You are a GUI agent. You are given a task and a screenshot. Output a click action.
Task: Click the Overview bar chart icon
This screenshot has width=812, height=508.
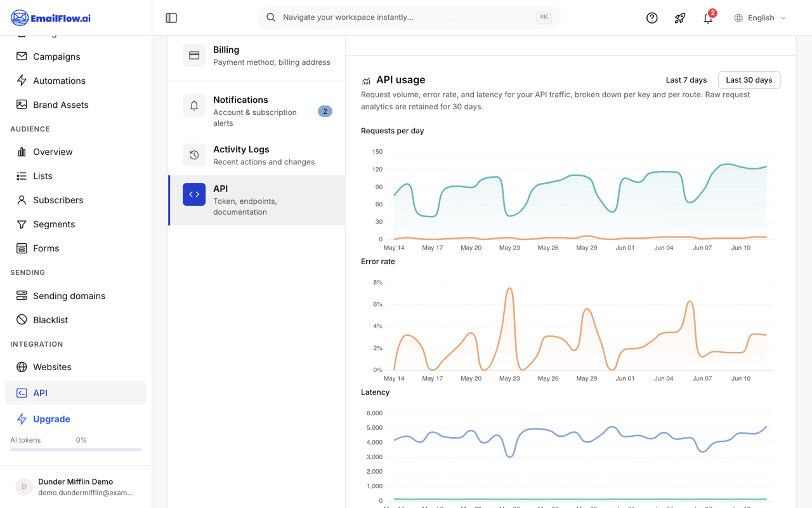[22, 152]
